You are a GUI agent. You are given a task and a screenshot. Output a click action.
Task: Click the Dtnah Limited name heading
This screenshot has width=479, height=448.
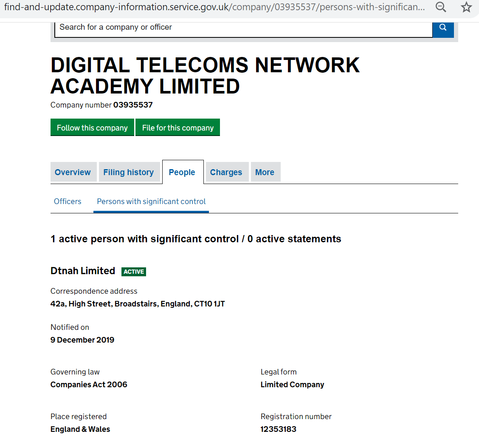pyautogui.click(x=83, y=271)
